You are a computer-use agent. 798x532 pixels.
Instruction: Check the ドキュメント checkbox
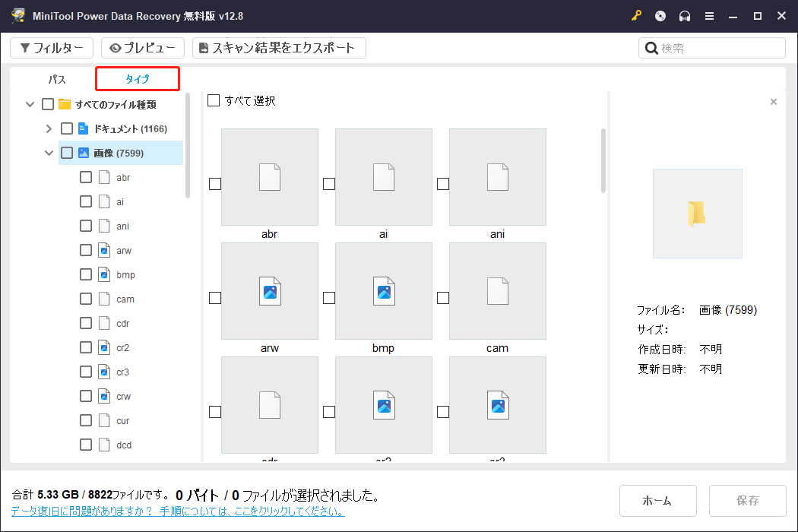67,128
